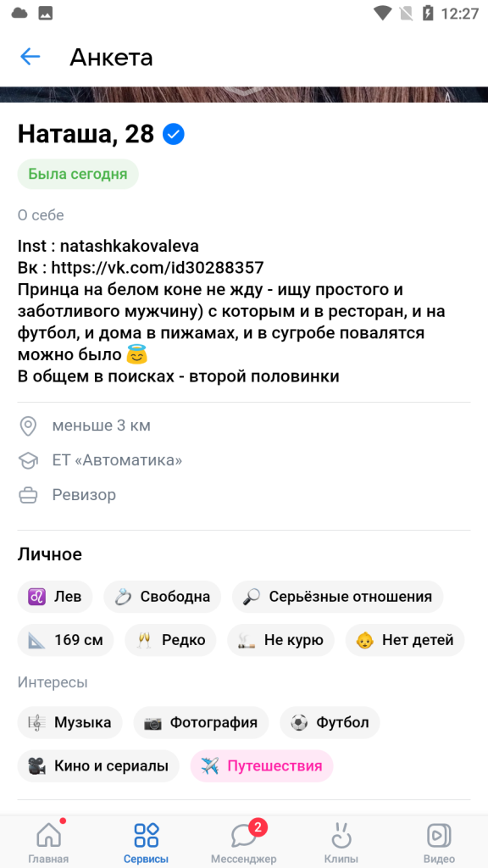488x868 pixels.
Task: Tap the location pin icon near меньше 3 км
Action: point(28,426)
